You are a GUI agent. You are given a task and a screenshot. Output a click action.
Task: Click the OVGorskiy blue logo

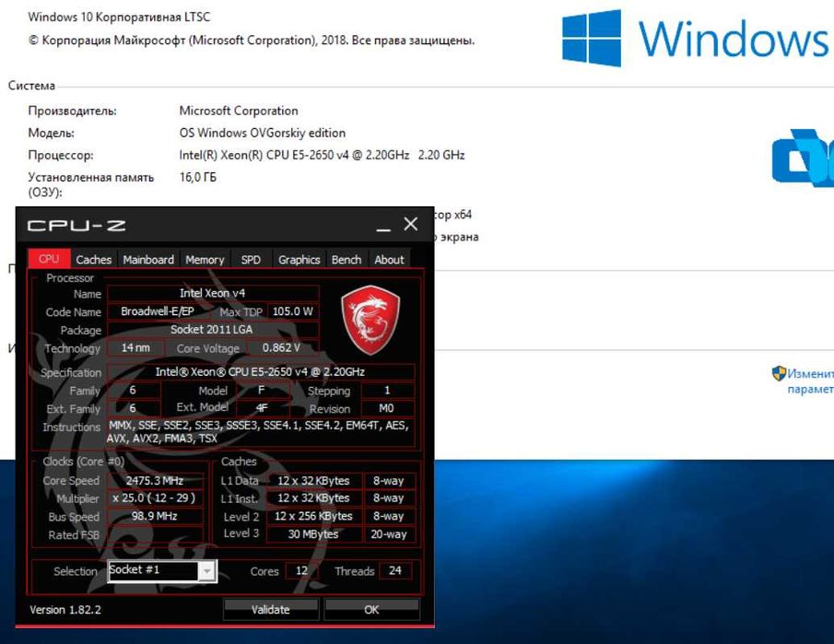804,158
